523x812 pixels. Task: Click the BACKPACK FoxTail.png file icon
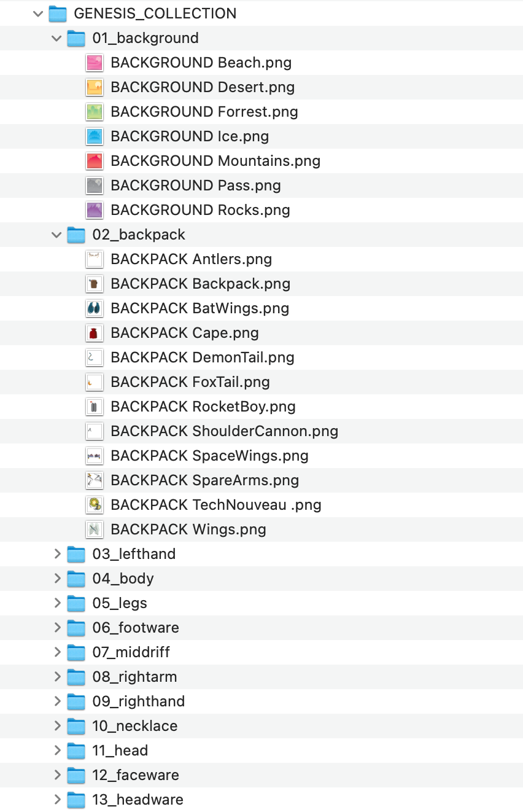coord(94,382)
